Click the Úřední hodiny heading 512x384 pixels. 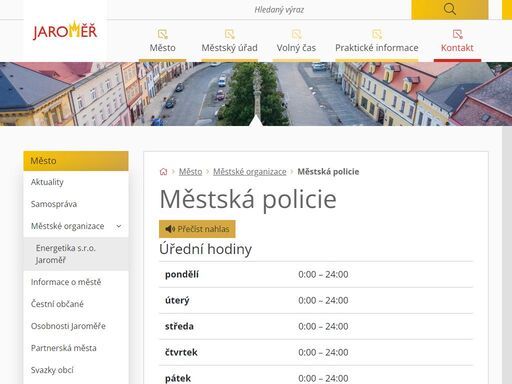[205, 249]
